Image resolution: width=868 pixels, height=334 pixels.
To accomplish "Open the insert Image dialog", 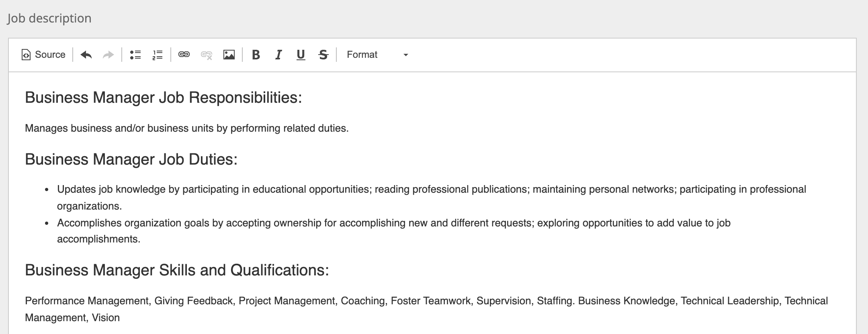I will click(x=229, y=55).
